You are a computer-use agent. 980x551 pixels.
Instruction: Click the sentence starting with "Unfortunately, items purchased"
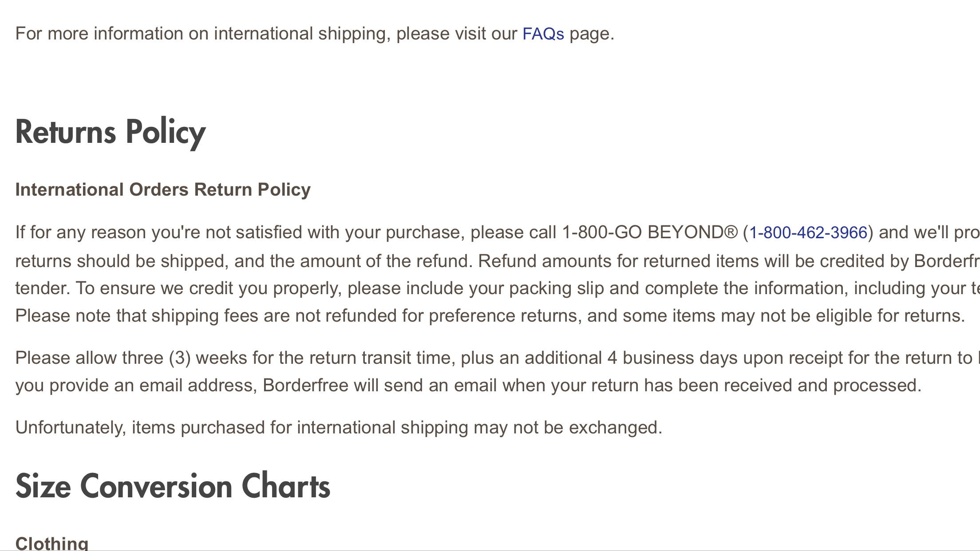[339, 428]
